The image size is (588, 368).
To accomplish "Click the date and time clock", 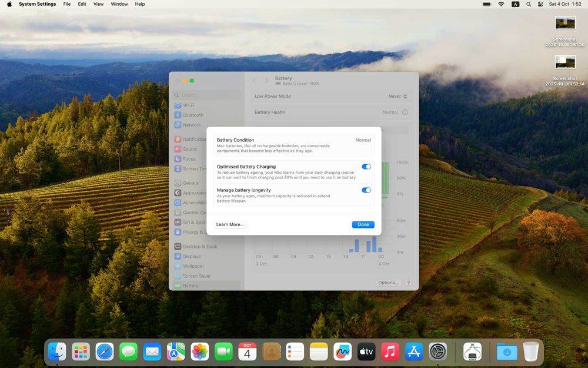I will tap(565, 4).
